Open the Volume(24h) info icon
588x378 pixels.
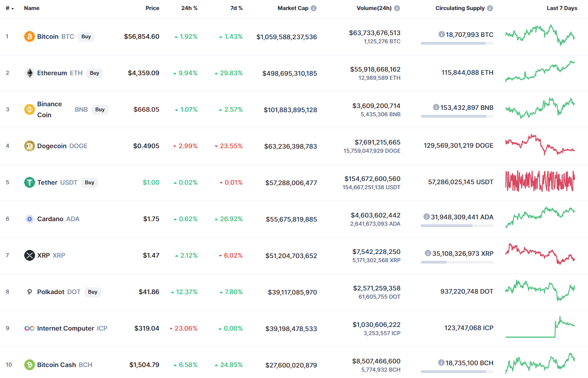point(397,8)
